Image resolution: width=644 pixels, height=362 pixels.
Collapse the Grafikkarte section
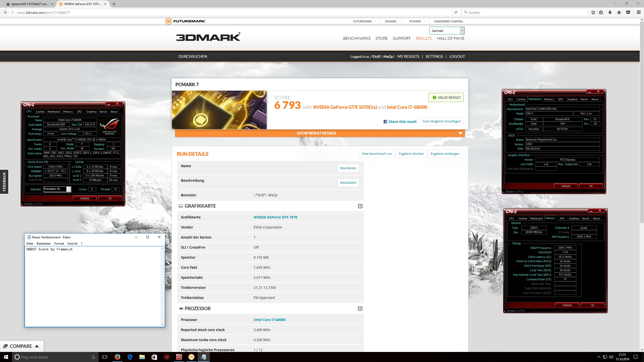click(x=360, y=206)
